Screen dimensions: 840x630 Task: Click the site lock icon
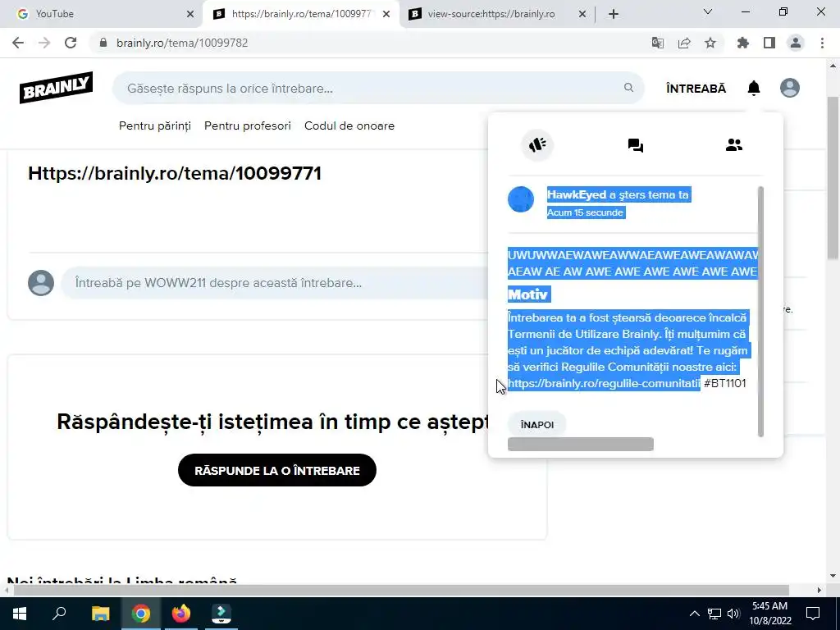tap(104, 43)
